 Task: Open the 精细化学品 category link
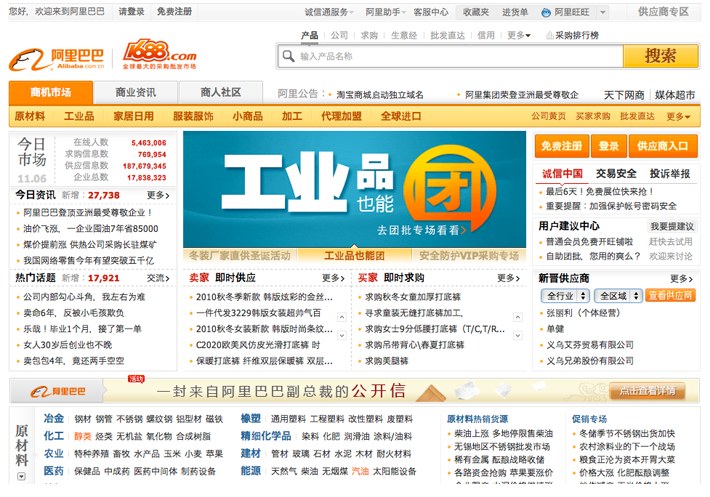[266, 436]
